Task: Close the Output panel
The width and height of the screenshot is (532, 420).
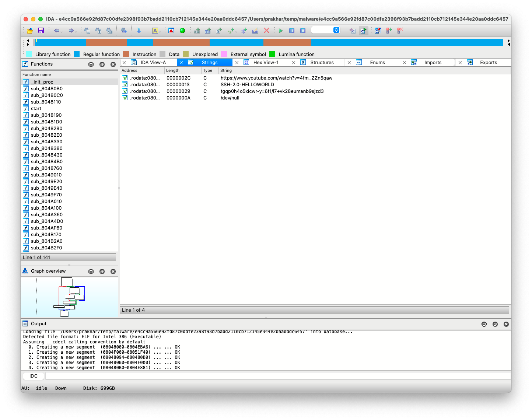Action: [x=506, y=324]
